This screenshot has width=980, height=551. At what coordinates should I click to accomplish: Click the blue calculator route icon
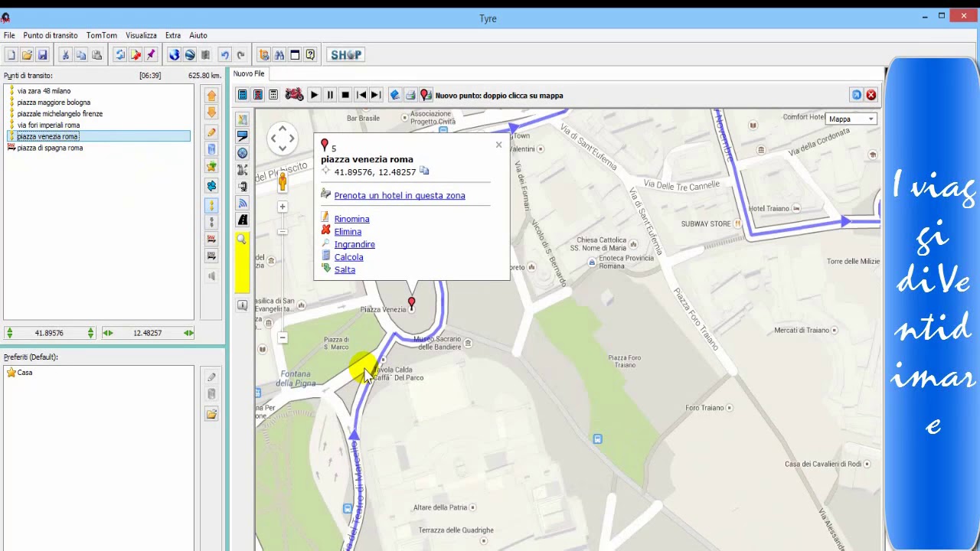pos(243,95)
